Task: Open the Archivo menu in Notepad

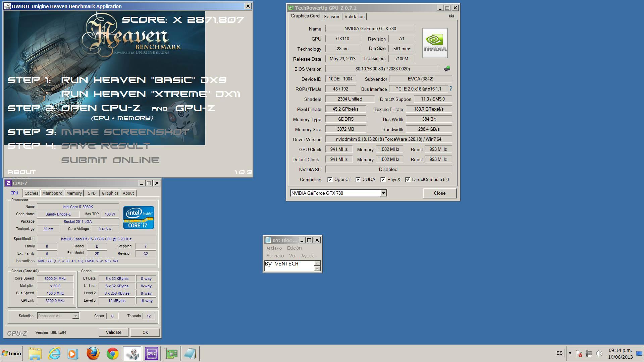Action: [x=274, y=248]
